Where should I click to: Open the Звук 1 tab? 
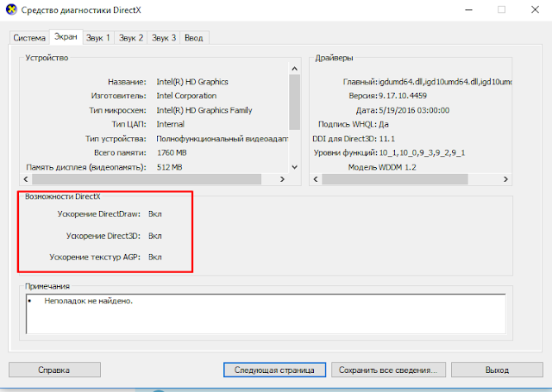[x=98, y=38]
